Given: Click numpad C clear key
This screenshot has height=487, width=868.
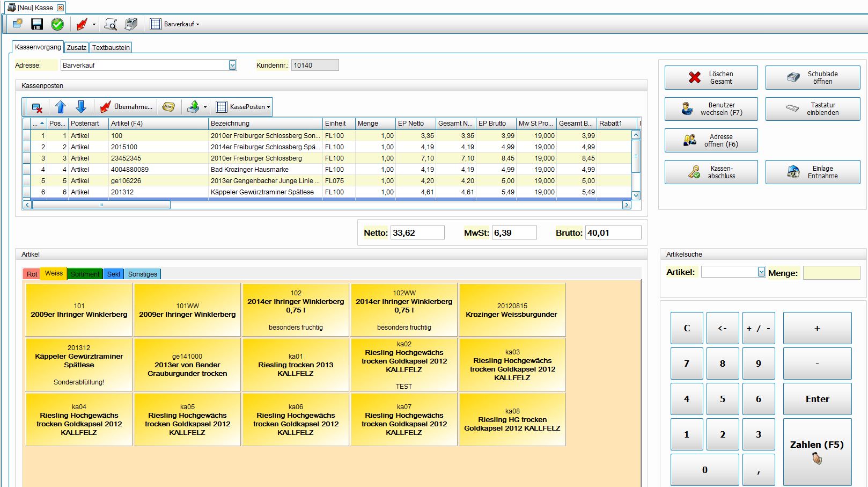Looking at the screenshot, I should coord(687,328).
